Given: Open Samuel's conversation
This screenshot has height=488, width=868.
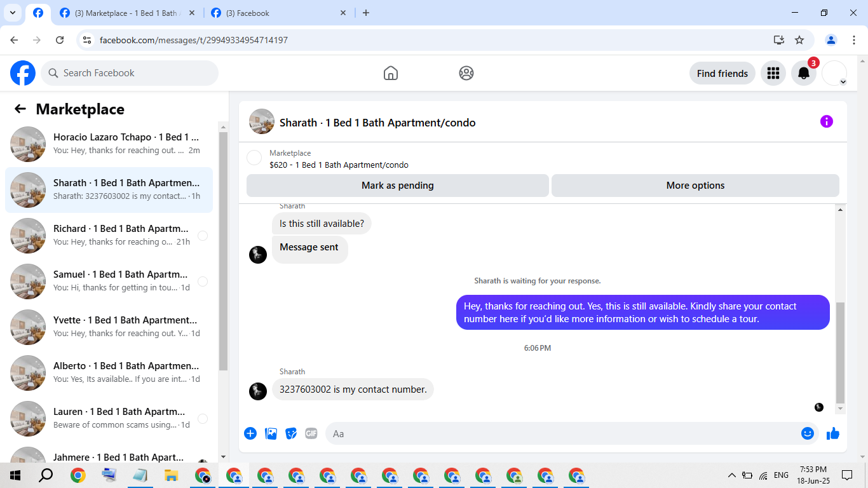Looking at the screenshot, I should coord(109,281).
